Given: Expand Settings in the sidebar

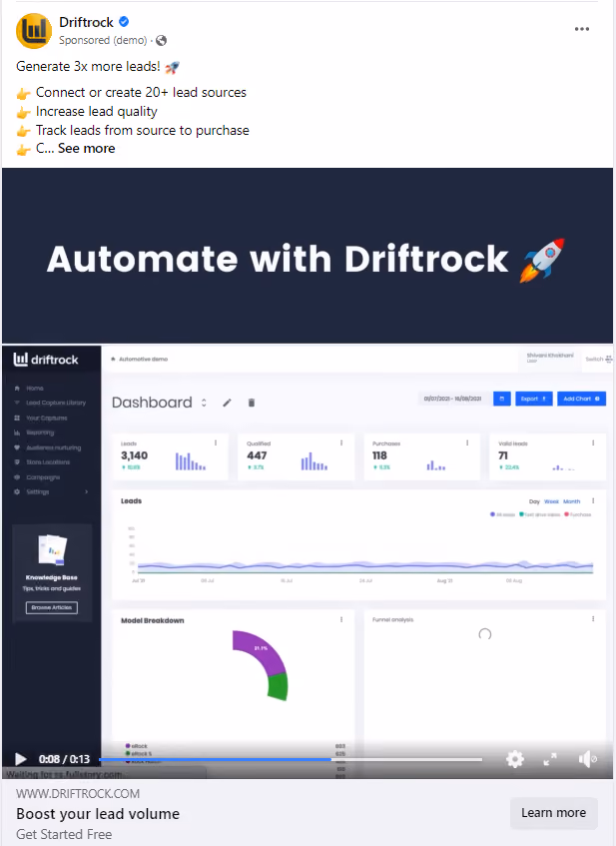Looking at the screenshot, I should pos(51,491).
